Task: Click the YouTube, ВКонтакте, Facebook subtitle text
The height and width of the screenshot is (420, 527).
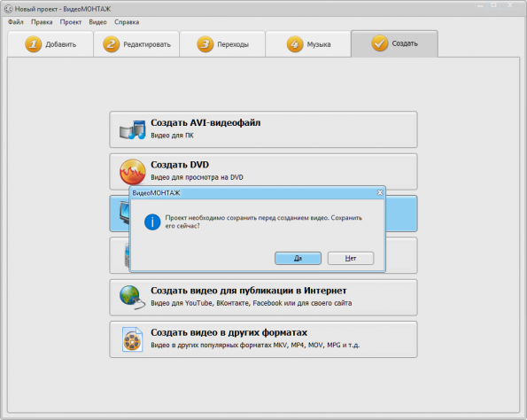Action: point(251,303)
